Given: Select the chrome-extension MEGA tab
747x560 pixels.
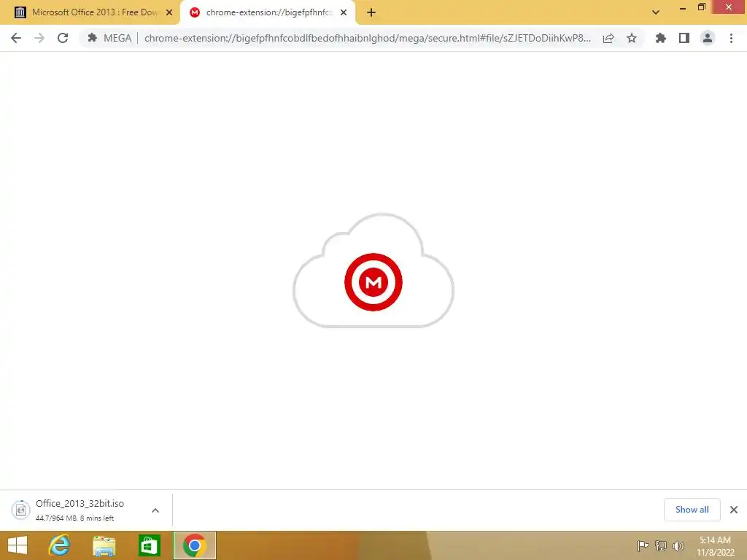Looking at the screenshot, I should coord(268,12).
